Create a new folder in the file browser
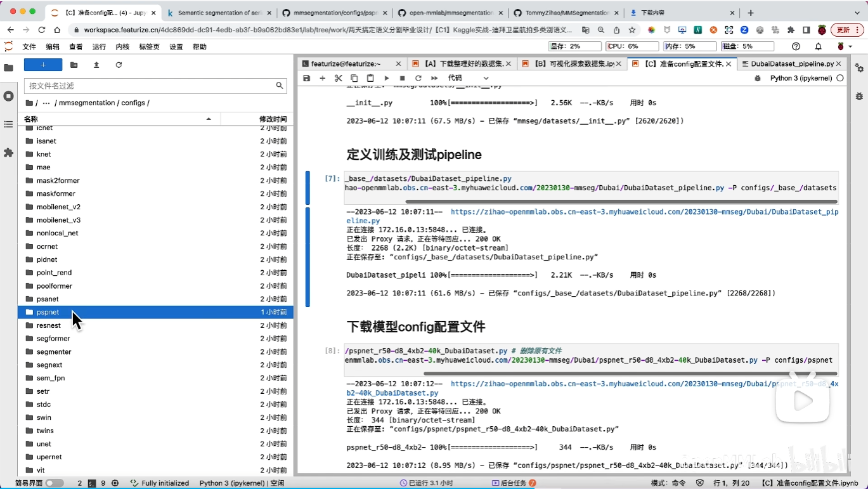 coord(74,65)
